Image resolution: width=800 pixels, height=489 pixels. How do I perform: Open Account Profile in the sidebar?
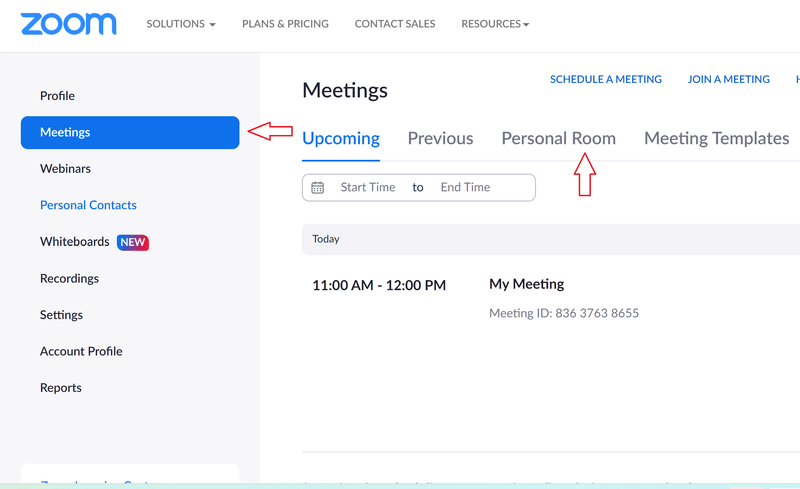(x=81, y=351)
